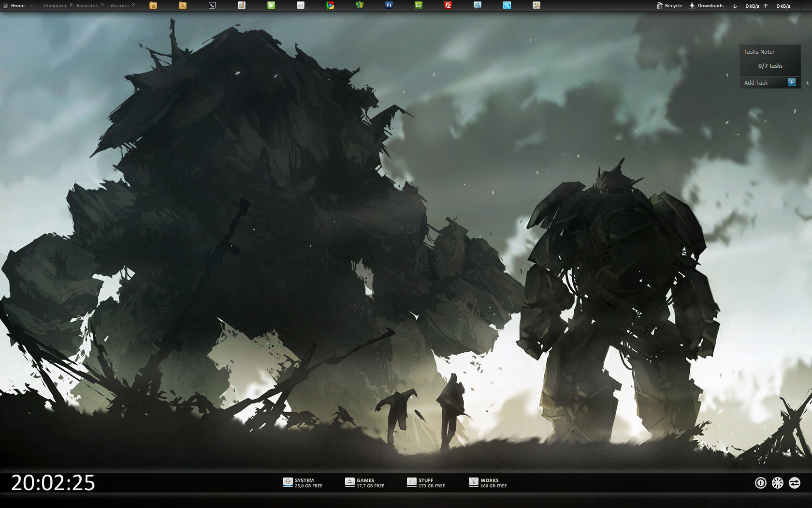812x508 pixels.
Task: Click the power button icon
Action: [761, 483]
